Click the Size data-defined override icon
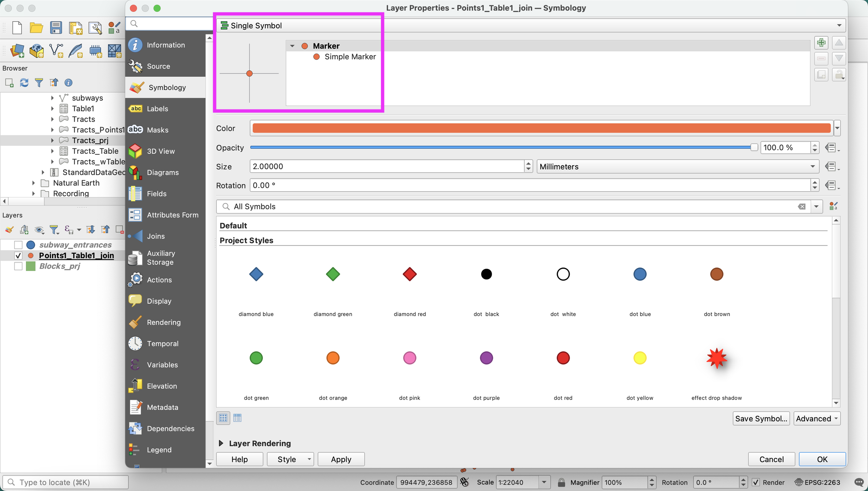Viewport: 868px width, 491px height. tap(831, 167)
